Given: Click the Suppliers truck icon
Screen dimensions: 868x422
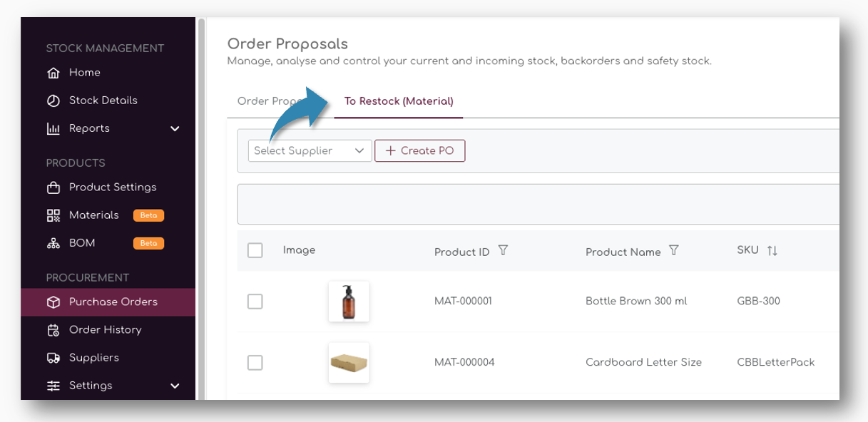Looking at the screenshot, I should pos(53,358).
